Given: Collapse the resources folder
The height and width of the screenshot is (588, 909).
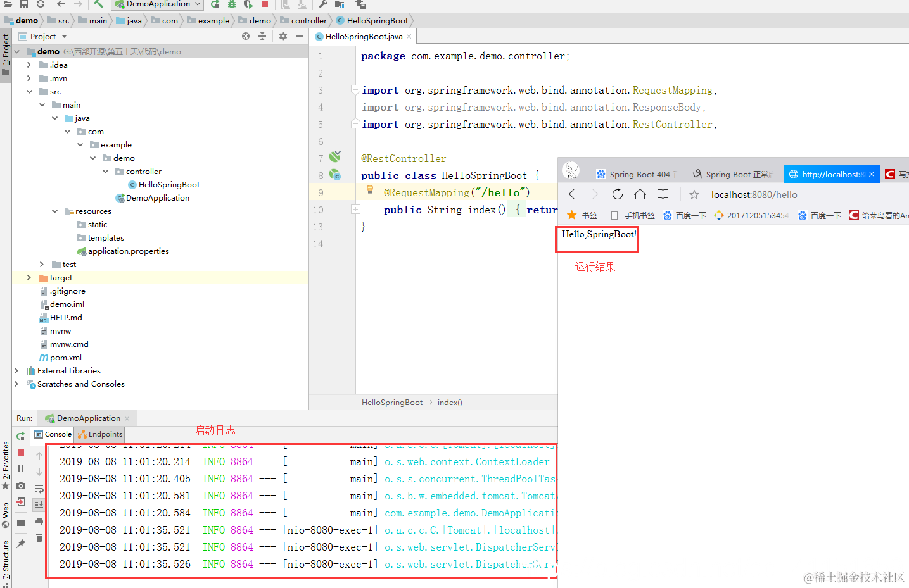Looking at the screenshot, I should [x=54, y=211].
